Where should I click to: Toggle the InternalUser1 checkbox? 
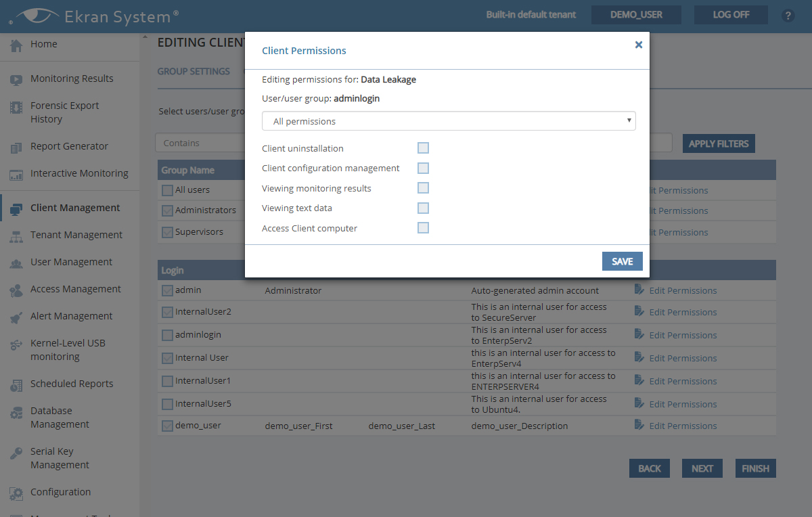click(167, 381)
